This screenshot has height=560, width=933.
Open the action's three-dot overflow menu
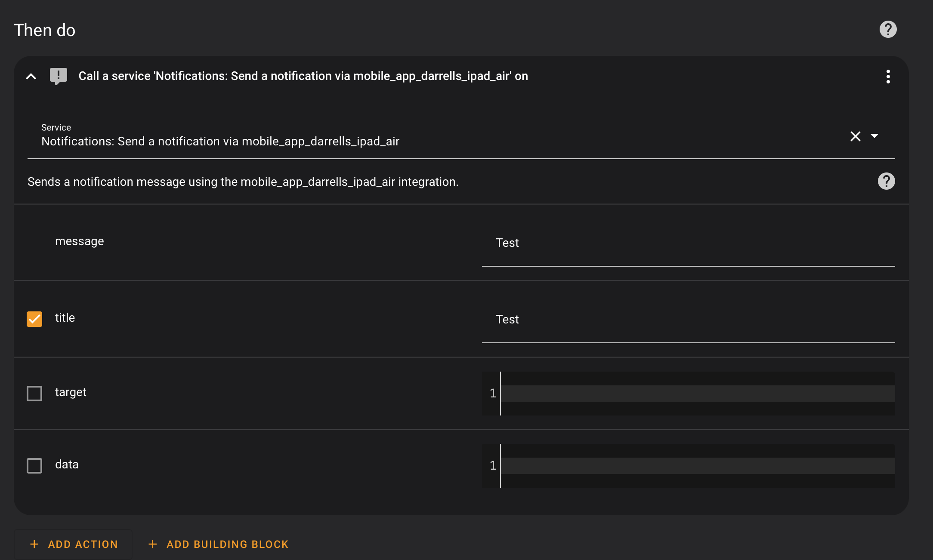coord(888,77)
